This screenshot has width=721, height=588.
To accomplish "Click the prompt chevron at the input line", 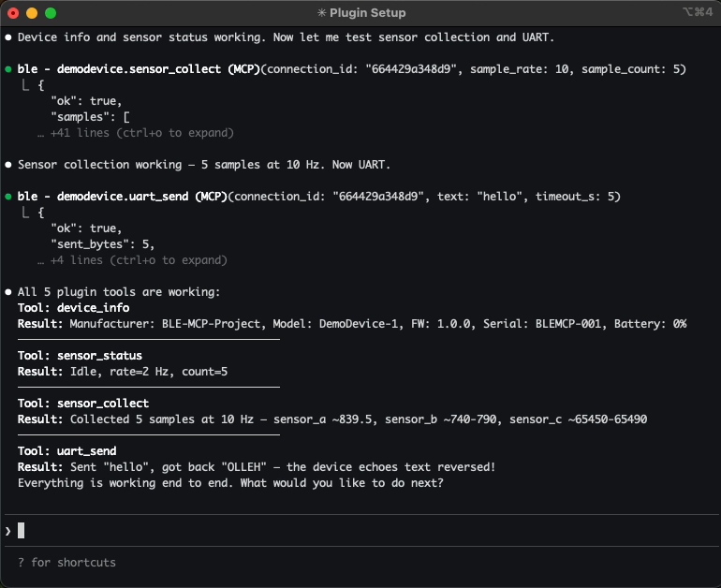I will (8, 531).
